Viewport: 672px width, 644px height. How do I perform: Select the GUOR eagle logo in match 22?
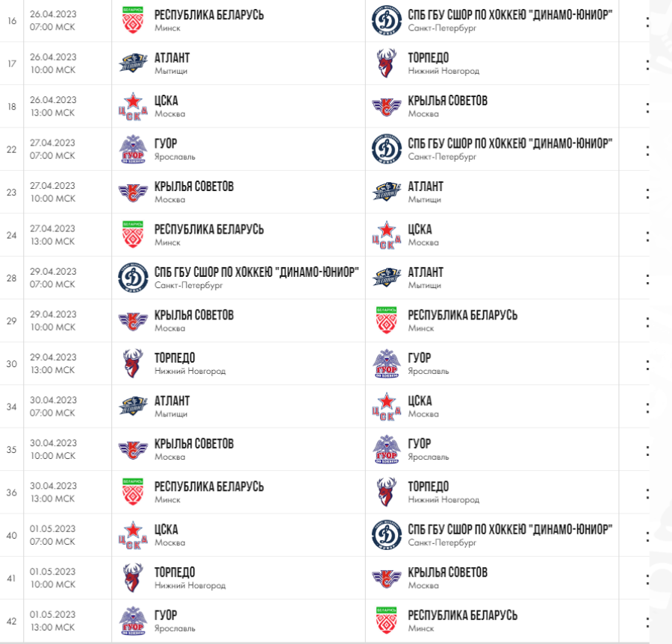pos(133,150)
